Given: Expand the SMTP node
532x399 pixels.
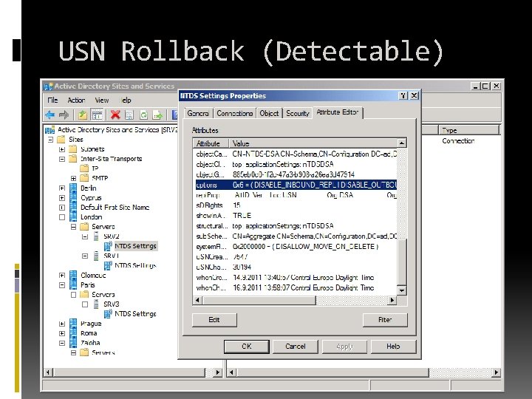Looking at the screenshot, I should tap(74, 178).
